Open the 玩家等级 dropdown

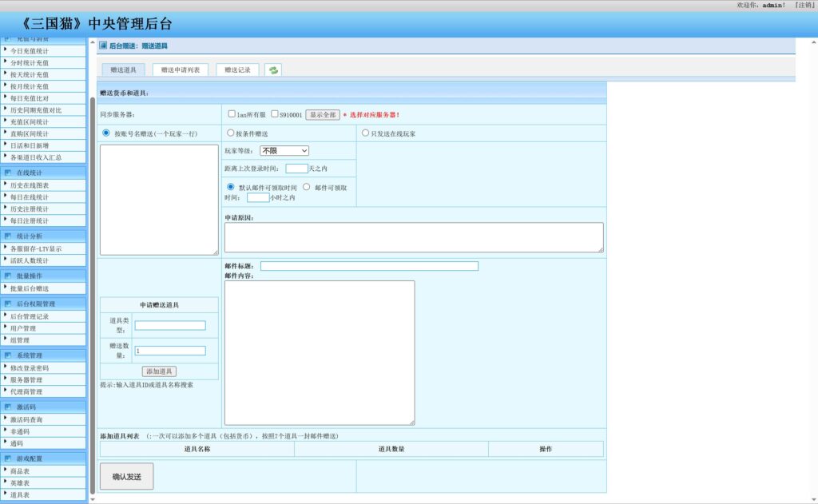pyautogui.click(x=284, y=150)
